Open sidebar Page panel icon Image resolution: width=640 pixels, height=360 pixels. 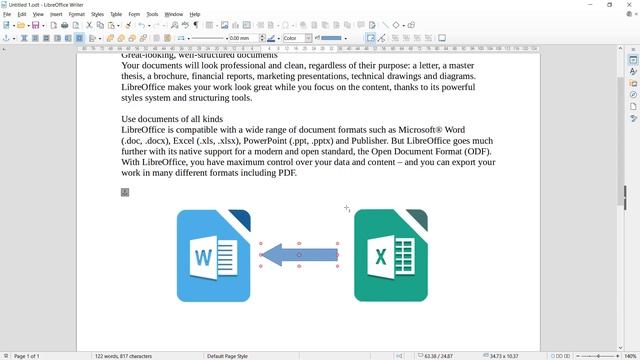(x=633, y=107)
